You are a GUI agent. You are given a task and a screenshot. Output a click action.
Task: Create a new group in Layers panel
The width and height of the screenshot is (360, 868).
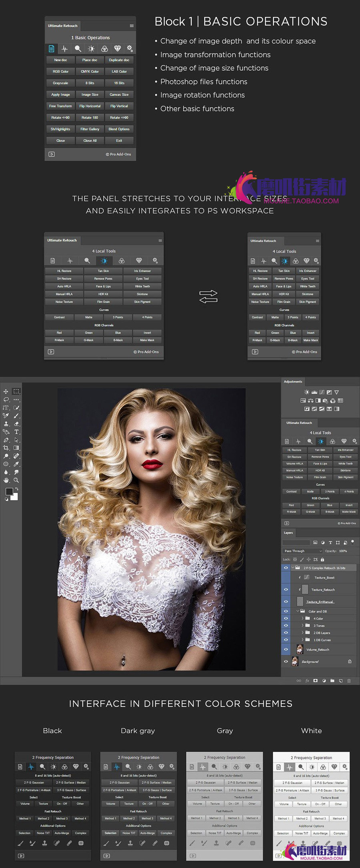(332, 680)
